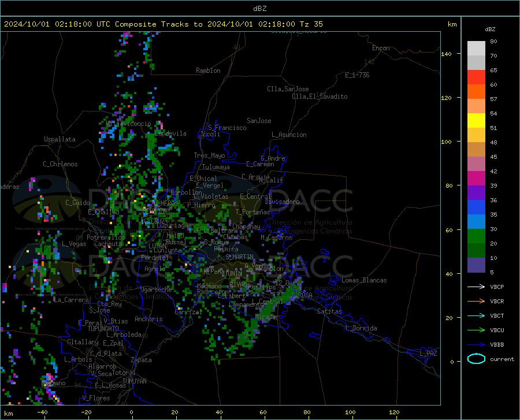520x420 pixels.
Task: Select the purple 36 dBZ color swatch
Action: tap(476, 193)
